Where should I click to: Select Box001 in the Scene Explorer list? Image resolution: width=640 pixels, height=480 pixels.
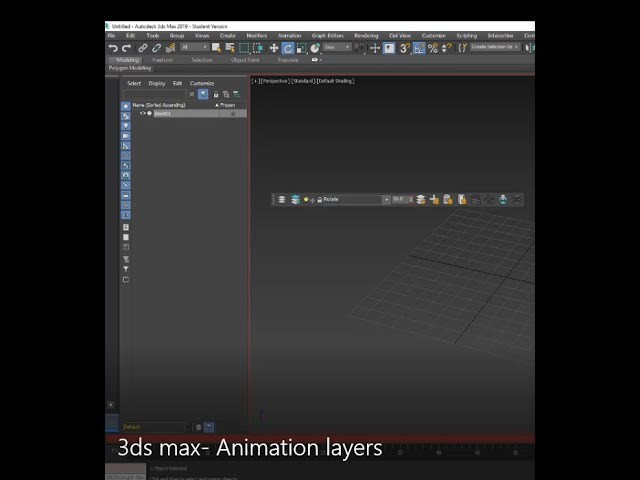[x=163, y=114]
